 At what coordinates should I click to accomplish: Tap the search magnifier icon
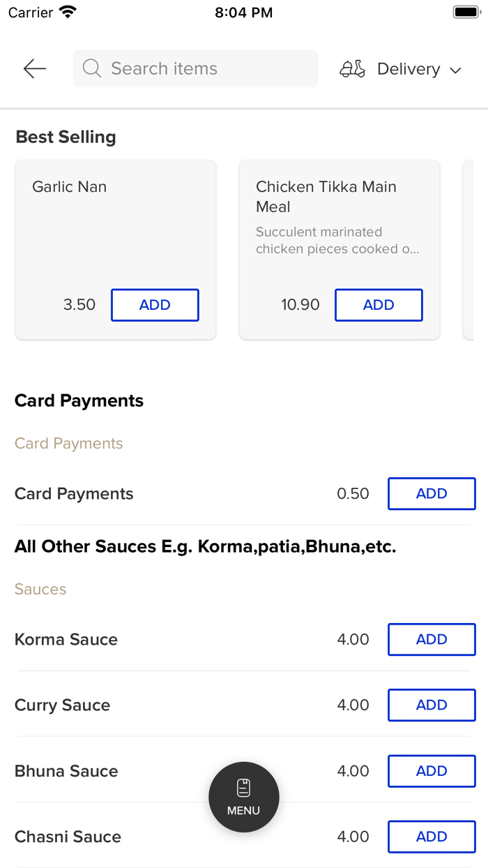(x=91, y=68)
